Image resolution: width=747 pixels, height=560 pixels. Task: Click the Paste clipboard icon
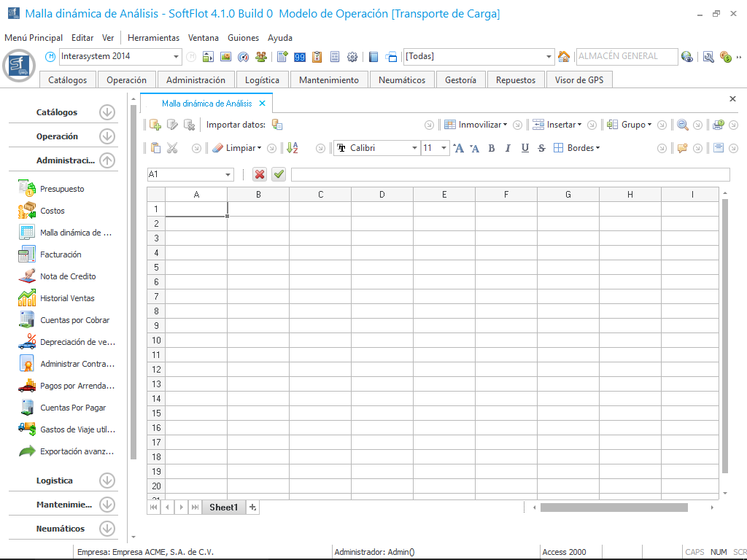(155, 148)
